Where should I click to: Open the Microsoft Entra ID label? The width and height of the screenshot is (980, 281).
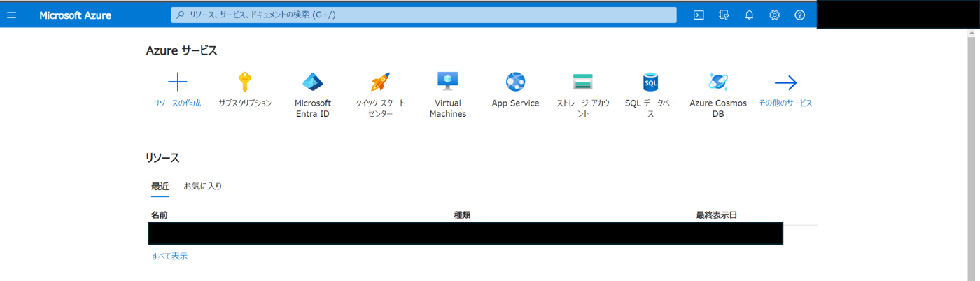[x=313, y=108]
